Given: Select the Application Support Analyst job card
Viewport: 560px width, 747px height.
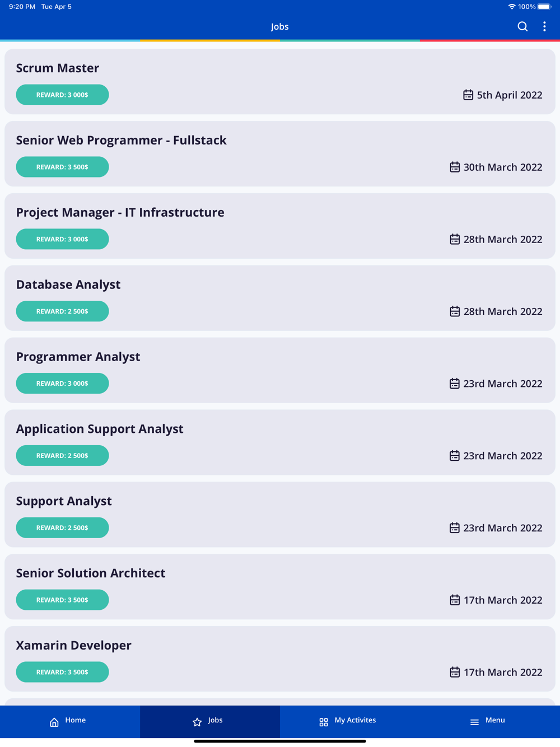Looking at the screenshot, I should tap(100, 429).
